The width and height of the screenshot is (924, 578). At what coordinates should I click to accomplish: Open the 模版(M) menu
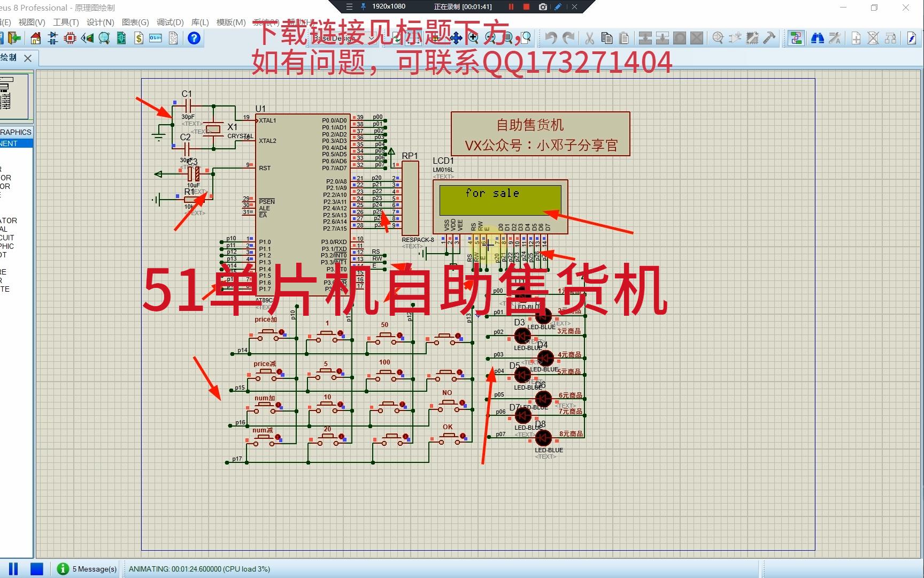pyautogui.click(x=231, y=22)
